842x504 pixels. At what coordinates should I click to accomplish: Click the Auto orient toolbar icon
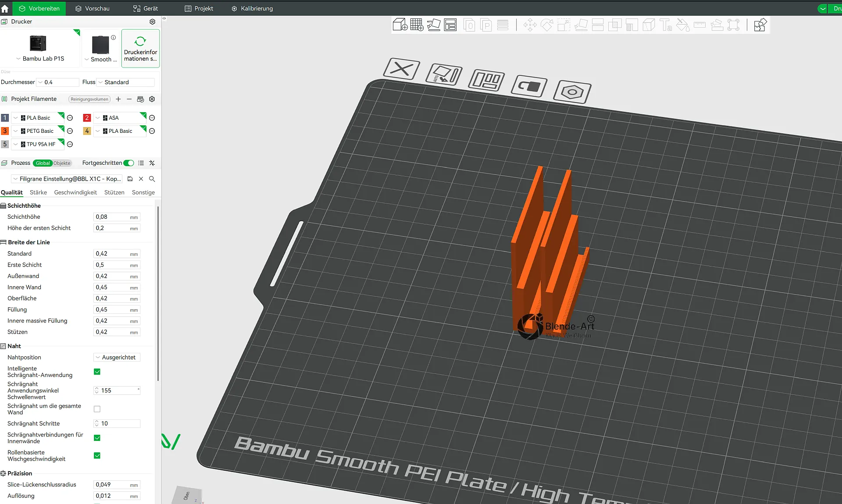coord(434,25)
